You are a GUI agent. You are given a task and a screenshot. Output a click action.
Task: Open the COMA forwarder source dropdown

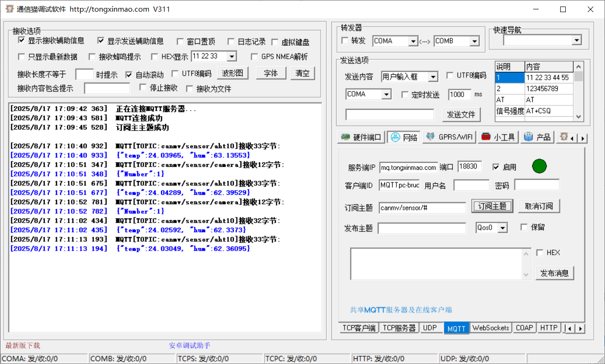tap(413, 41)
